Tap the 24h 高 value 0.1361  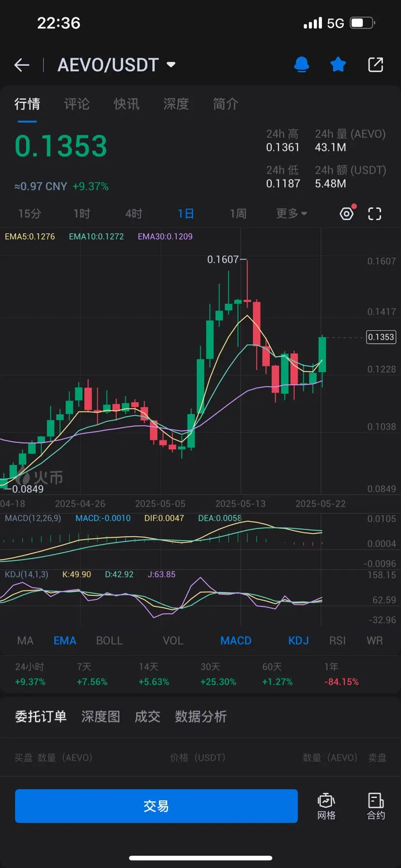point(283,147)
